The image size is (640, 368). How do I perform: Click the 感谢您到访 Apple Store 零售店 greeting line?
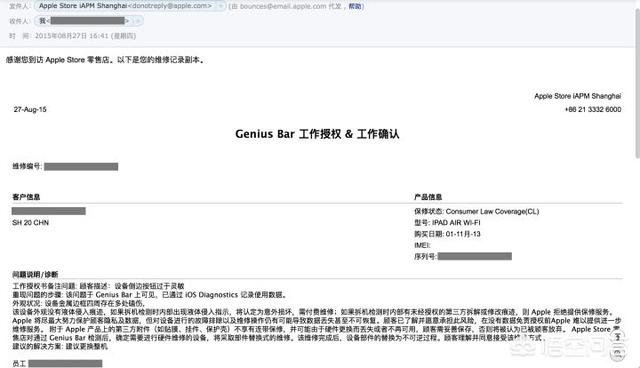(105, 60)
